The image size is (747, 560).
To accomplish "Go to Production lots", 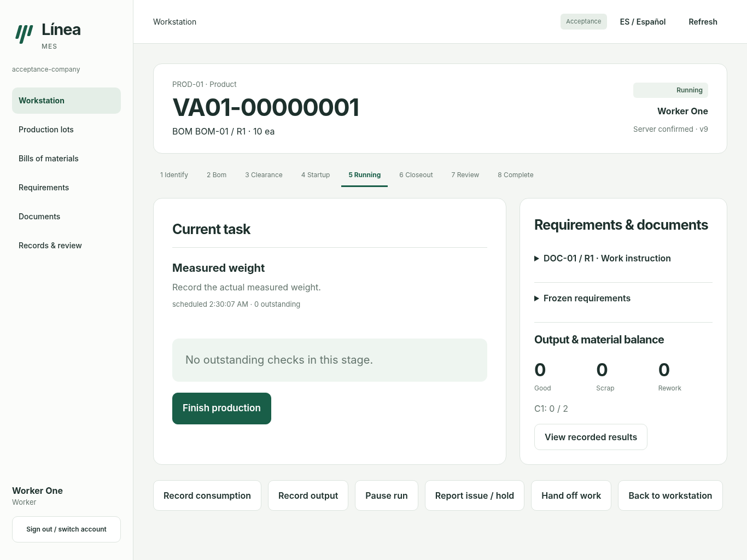I will 66,130.
